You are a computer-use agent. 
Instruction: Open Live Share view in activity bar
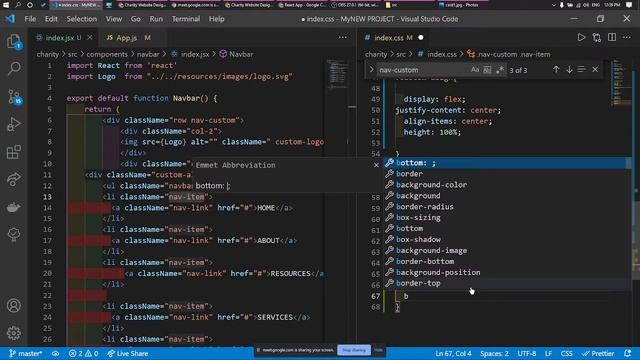pos(14,179)
